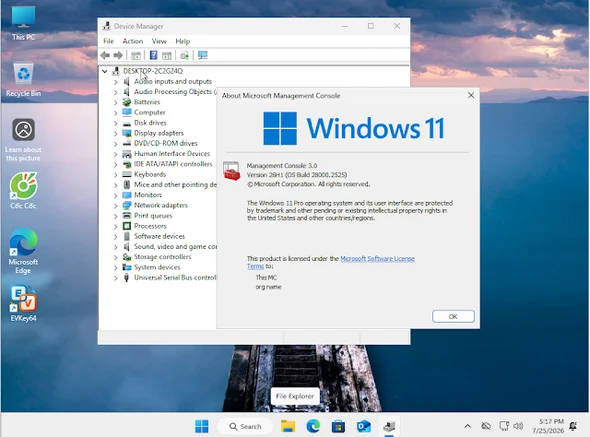
Task: Click the Show/Hide Console Tree toolbar icon
Action: (136, 56)
